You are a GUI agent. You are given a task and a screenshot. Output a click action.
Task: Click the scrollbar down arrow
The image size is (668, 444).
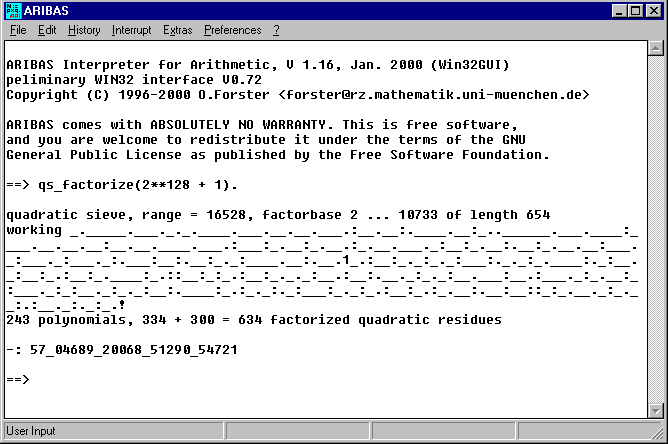coord(655,410)
